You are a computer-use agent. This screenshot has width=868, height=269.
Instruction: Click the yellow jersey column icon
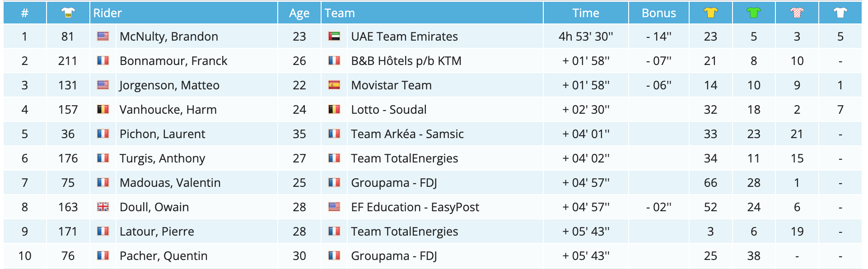click(x=710, y=13)
